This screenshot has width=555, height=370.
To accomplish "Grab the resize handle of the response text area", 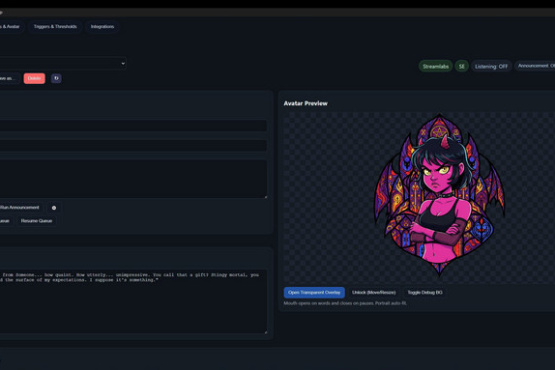I will point(265,331).
